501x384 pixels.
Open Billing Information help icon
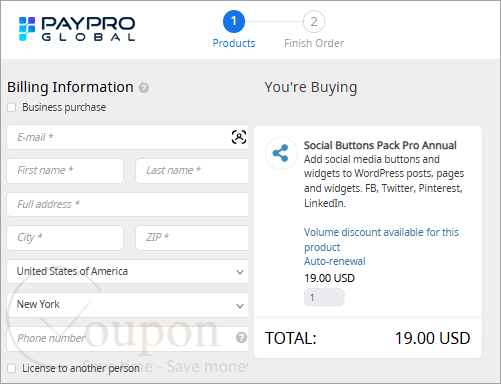point(144,88)
